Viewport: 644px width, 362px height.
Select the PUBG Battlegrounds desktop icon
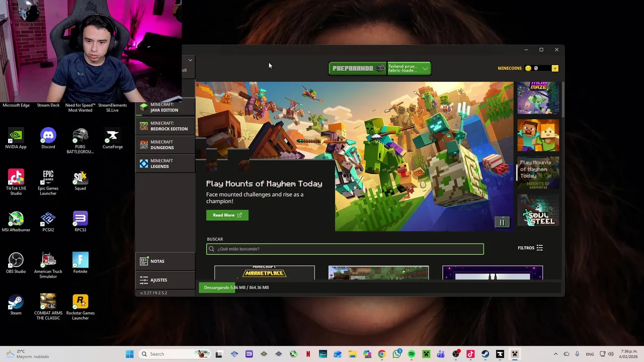[x=80, y=141]
